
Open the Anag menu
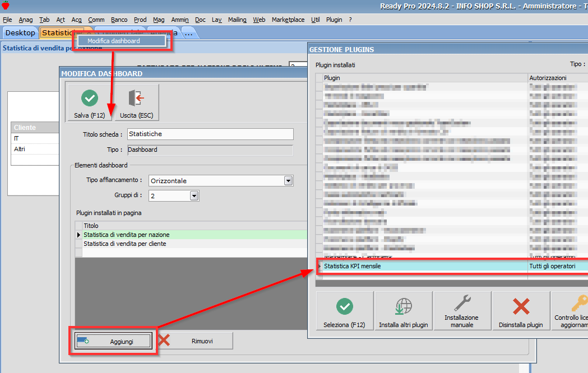pyautogui.click(x=25, y=20)
